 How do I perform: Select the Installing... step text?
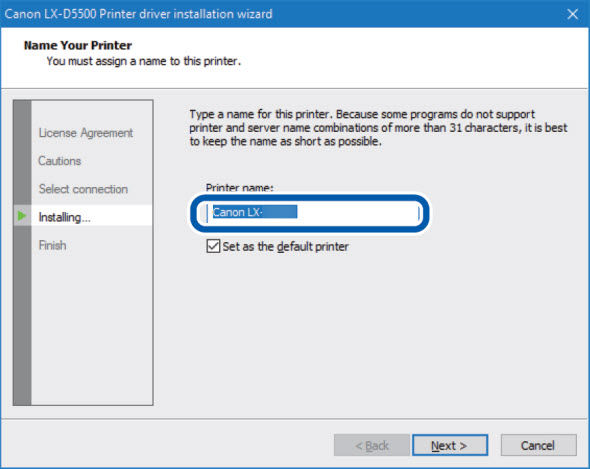point(64,217)
